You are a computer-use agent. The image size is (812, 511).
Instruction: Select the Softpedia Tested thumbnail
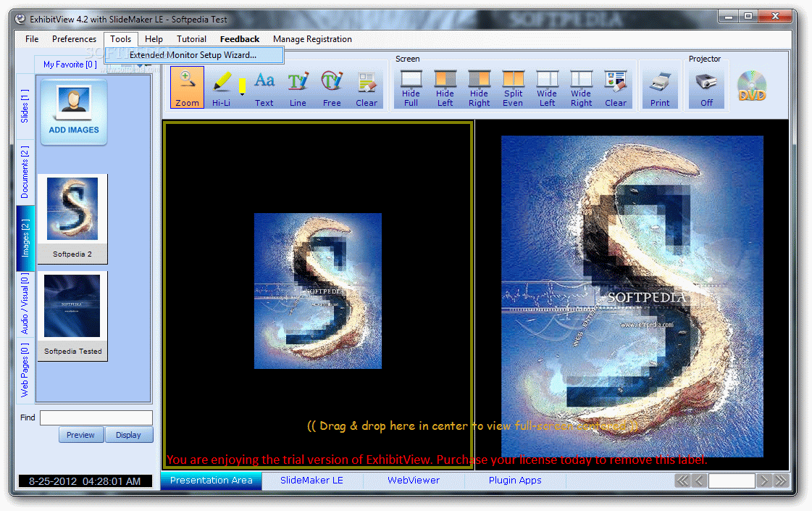coord(72,315)
